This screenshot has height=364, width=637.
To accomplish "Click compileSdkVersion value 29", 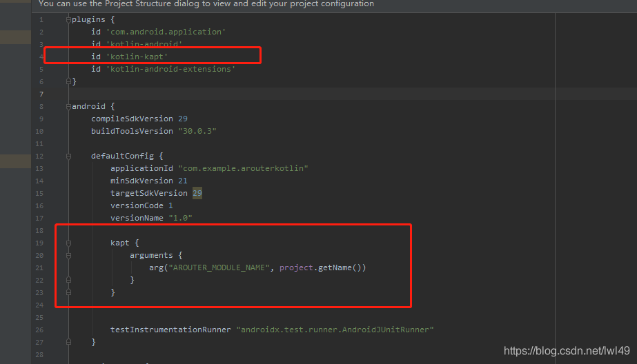I will 183,119.
